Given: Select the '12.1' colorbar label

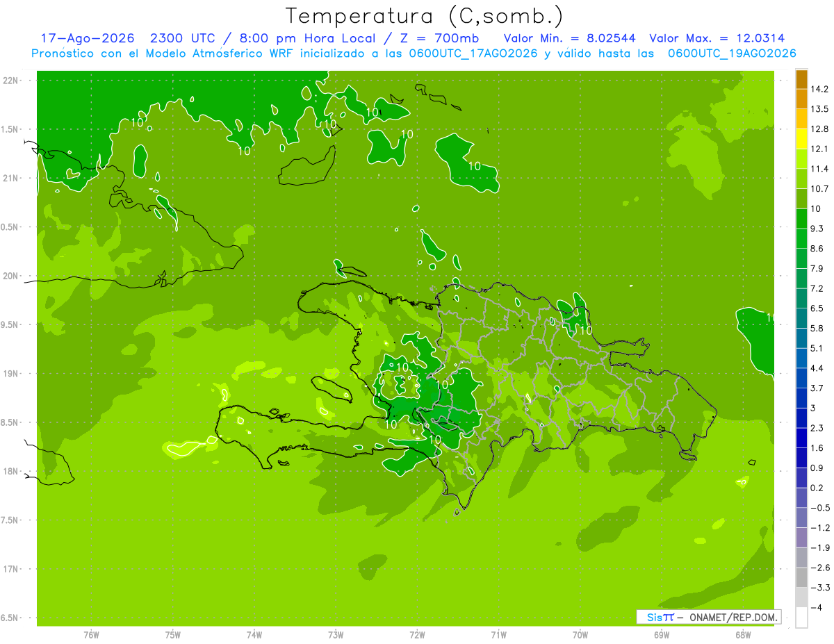Looking at the screenshot, I should pos(819,149).
